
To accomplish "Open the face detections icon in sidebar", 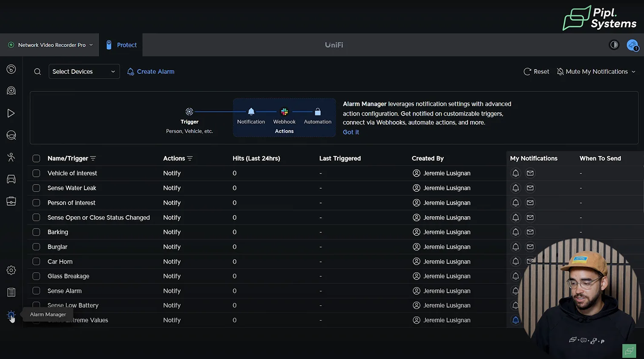I will click(x=11, y=135).
